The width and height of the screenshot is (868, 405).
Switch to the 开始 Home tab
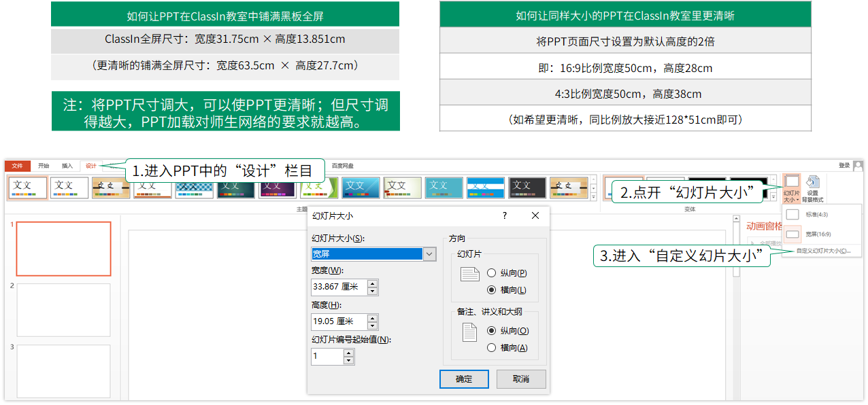coord(44,166)
